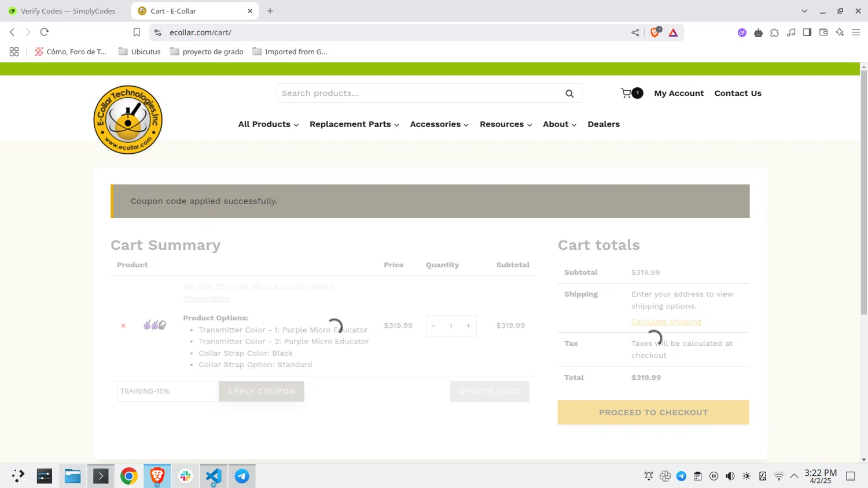
Task: Open the extensions puzzle icon
Action: (774, 32)
